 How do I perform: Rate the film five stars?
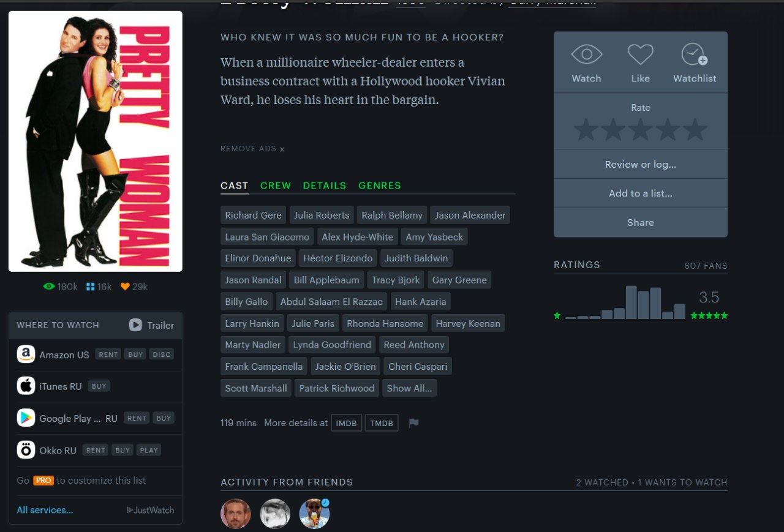(695, 130)
